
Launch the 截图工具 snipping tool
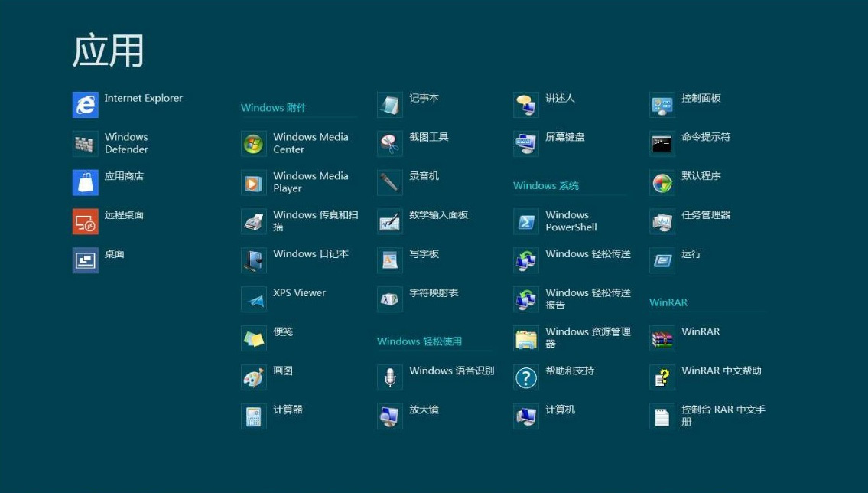coord(390,143)
